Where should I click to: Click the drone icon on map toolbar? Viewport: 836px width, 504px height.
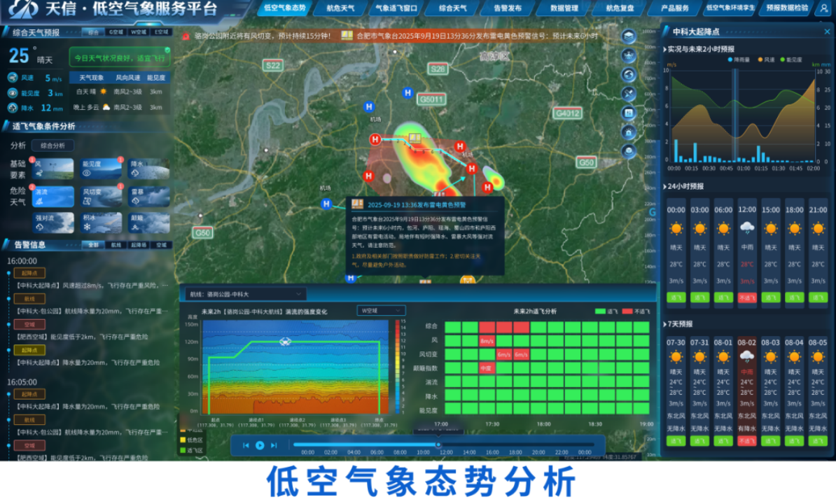pyautogui.click(x=629, y=55)
